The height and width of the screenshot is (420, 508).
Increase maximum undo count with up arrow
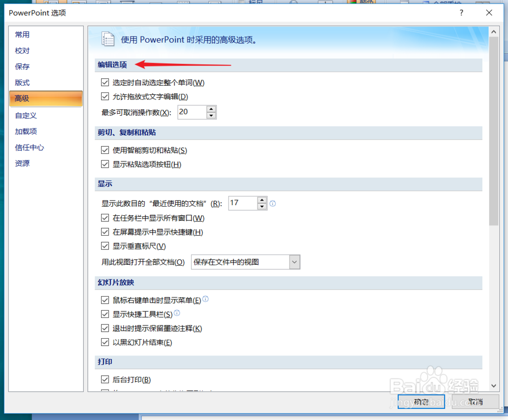(x=211, y=109)
